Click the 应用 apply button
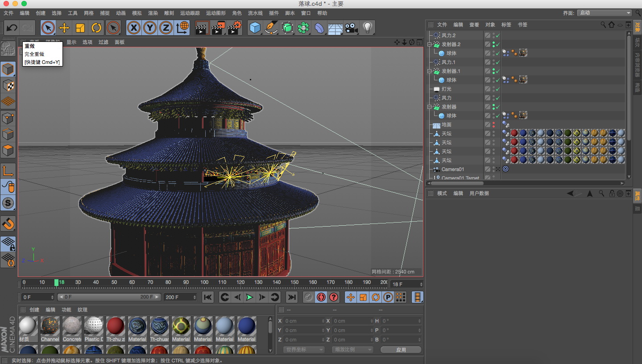 401,350
